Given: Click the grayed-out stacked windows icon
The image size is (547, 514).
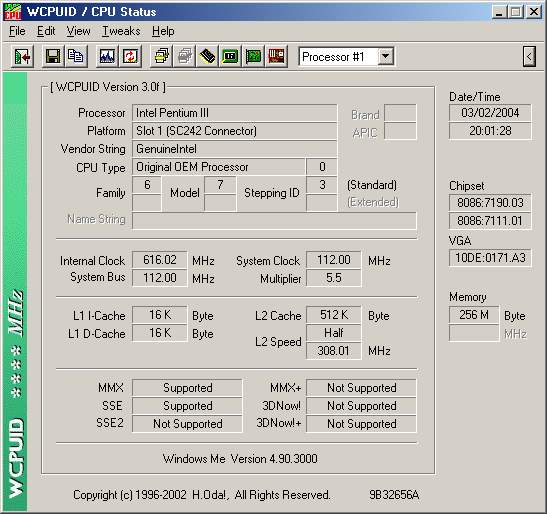Looking at the screenshot, I should (185, 56).
